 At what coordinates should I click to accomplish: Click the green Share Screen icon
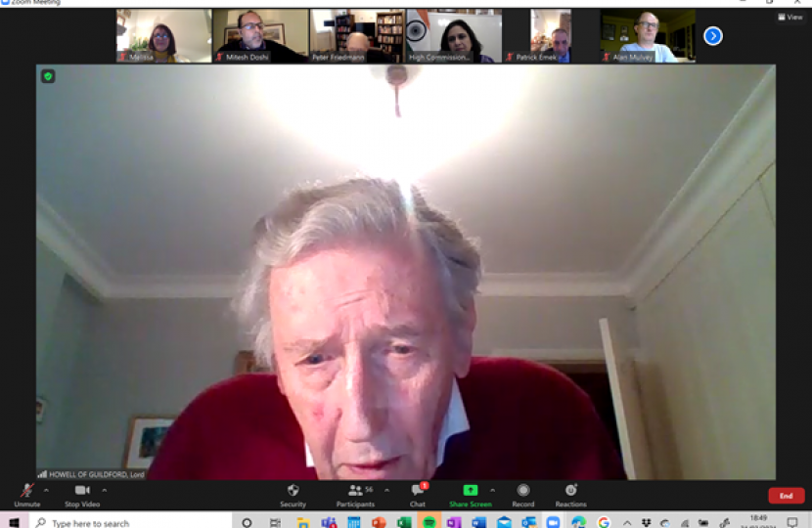point(470,491)
